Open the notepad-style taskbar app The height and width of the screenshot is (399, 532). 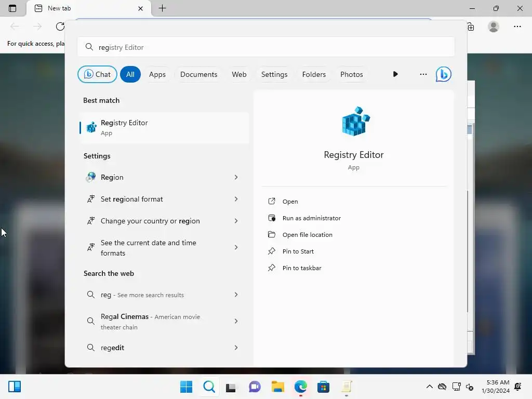point(347,387)
